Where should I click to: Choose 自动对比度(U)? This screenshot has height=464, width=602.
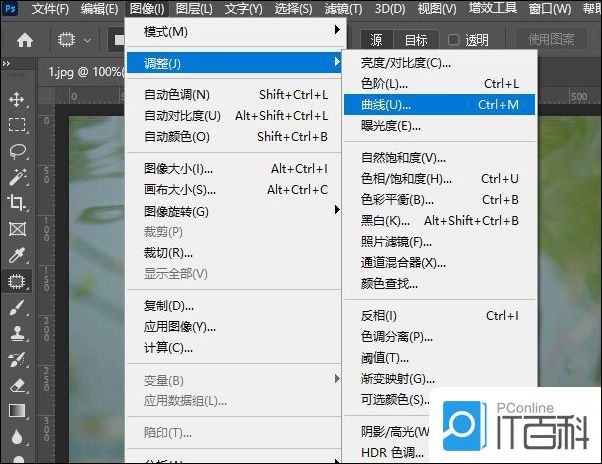point(233,116)
